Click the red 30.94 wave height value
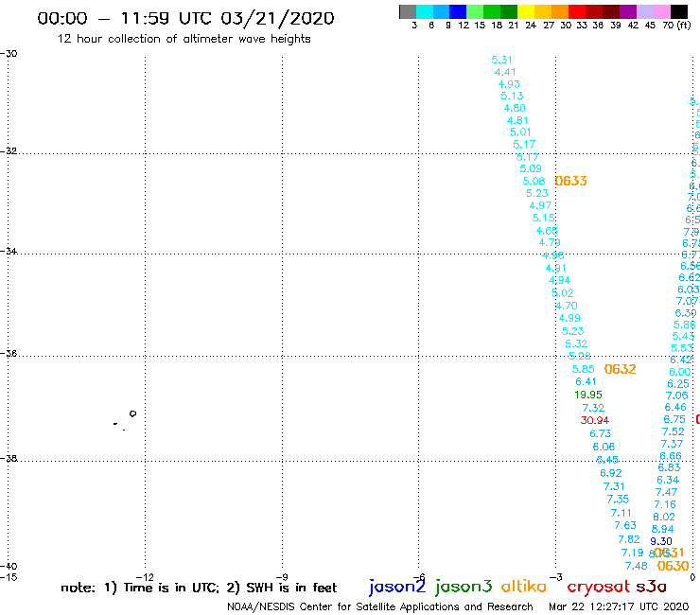 point(595,420)
